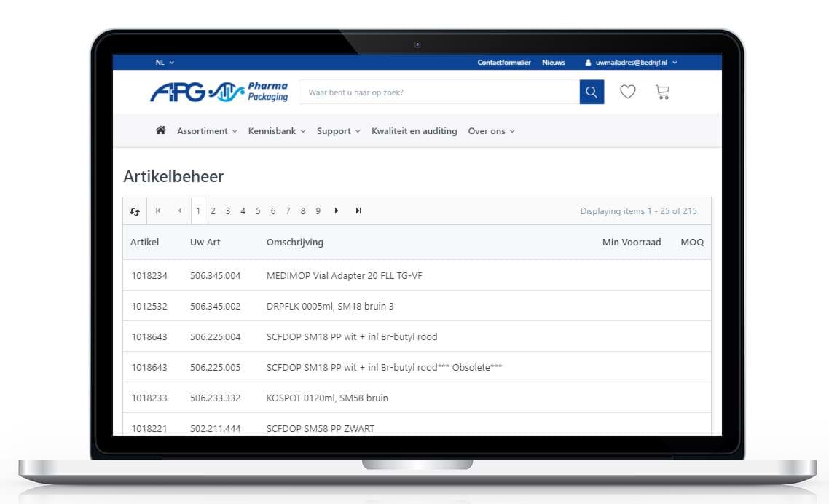Screen dimensions: 829x504
Task: Open the NL language dropdown
Action: coord(165,63)
